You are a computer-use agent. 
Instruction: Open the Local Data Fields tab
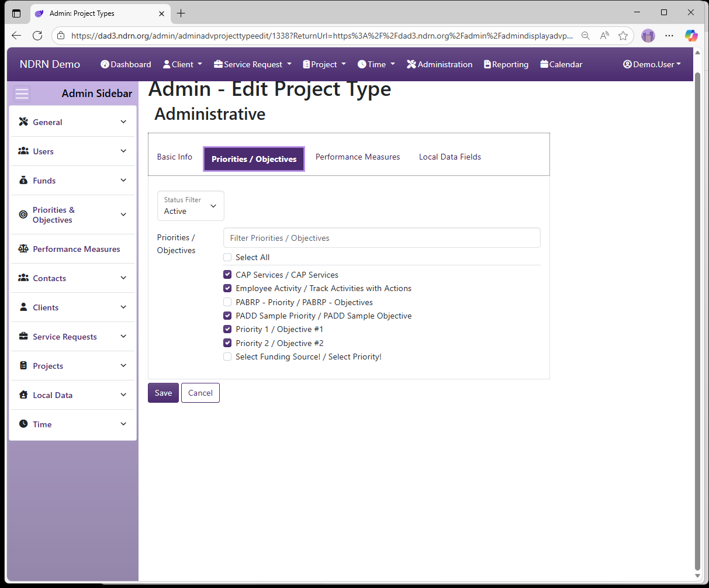pyautogui.click(x=450, y=157)
